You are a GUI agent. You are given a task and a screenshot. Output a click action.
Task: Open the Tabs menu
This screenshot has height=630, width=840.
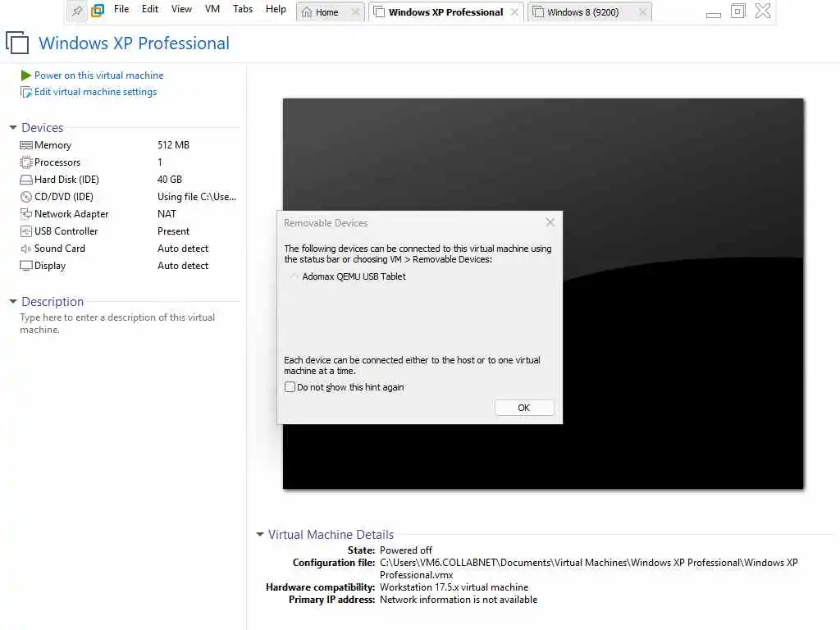pyautogui.click(x=243, y=9)
